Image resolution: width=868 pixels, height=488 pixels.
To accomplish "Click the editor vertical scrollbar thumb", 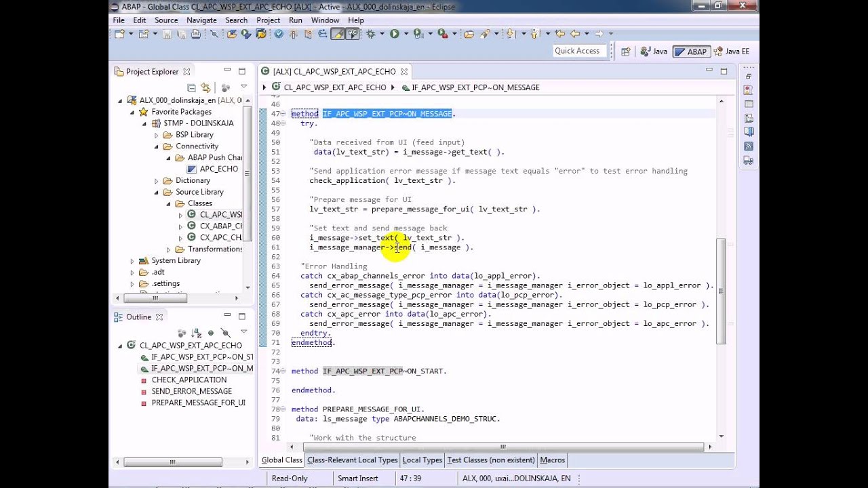I will pyautogui.click(x=722, y=291).
